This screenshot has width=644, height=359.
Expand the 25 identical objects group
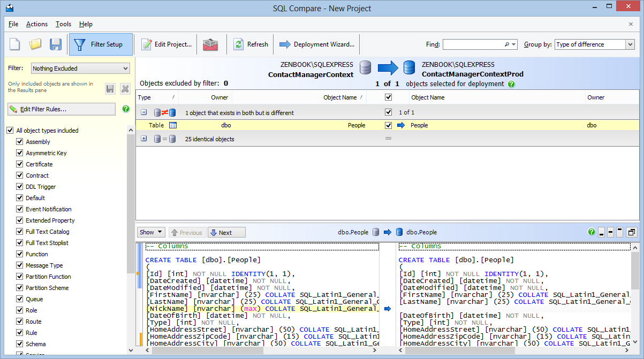coord(143,139)
